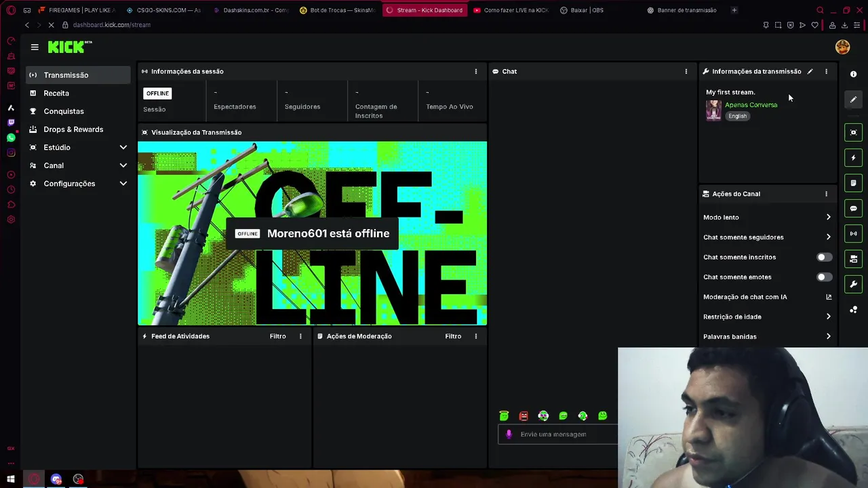
Task: Switch to the Bot de Trocas browser tab
Action: [x=337, y=10]
